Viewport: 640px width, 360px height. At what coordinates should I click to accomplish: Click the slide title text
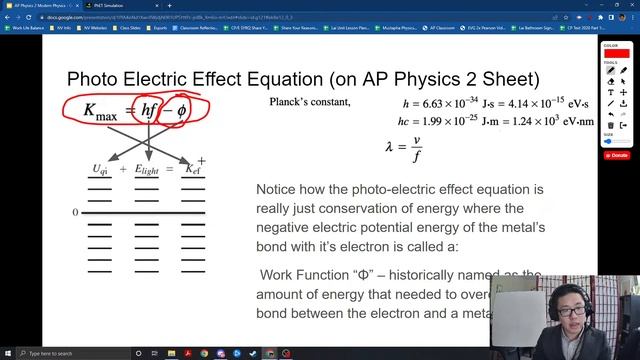coord(303,79)
